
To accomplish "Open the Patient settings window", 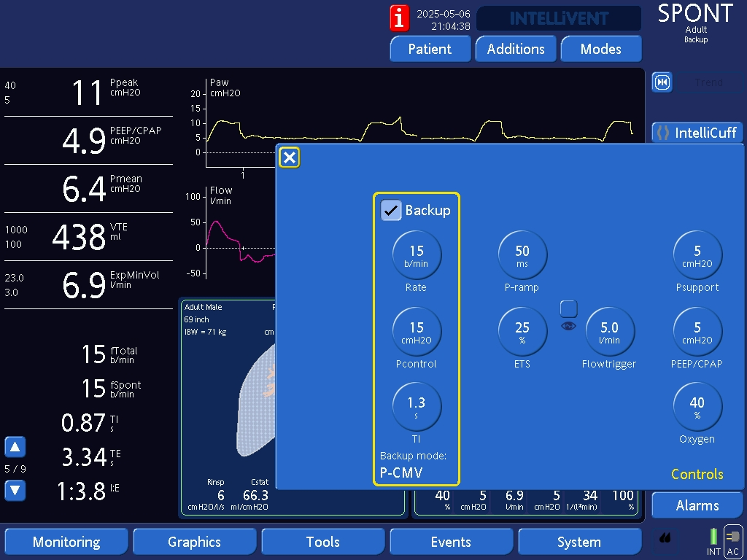I will pyautogui.click(x=430, y=49).
